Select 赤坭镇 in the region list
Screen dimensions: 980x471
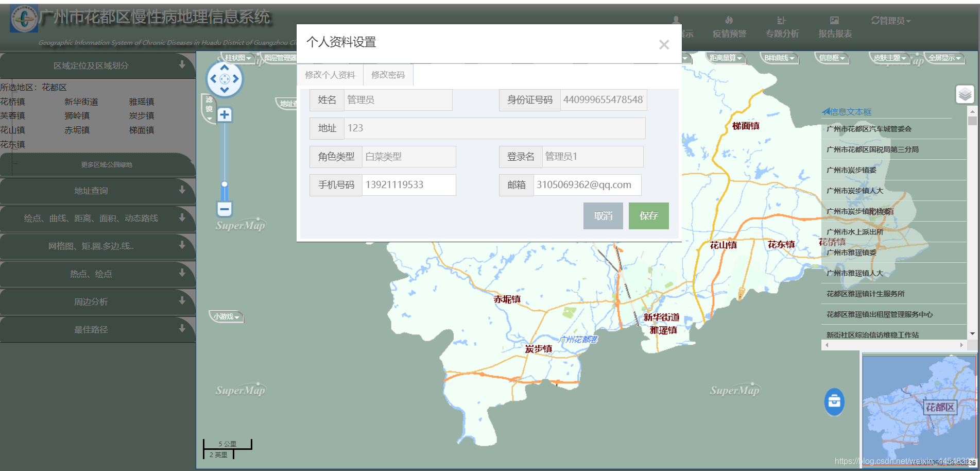pos(77,130)
